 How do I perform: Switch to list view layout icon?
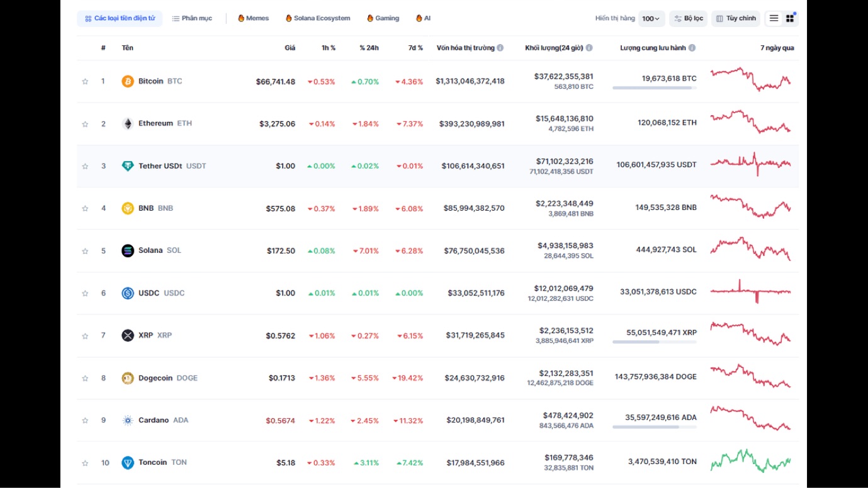coord(774,18)
